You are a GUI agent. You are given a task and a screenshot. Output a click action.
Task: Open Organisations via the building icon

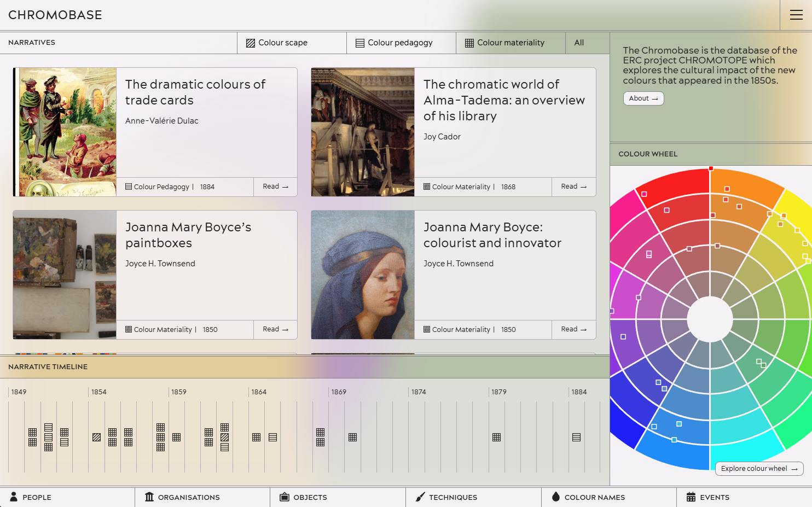pos(149,497)
